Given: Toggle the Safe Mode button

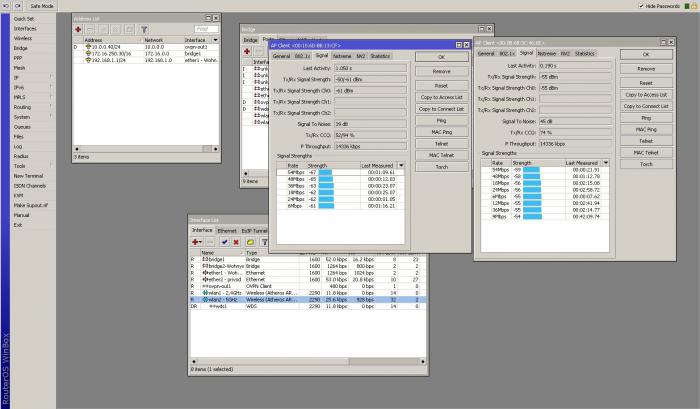Looking at the screenshot, I should [x=42, y=6].
